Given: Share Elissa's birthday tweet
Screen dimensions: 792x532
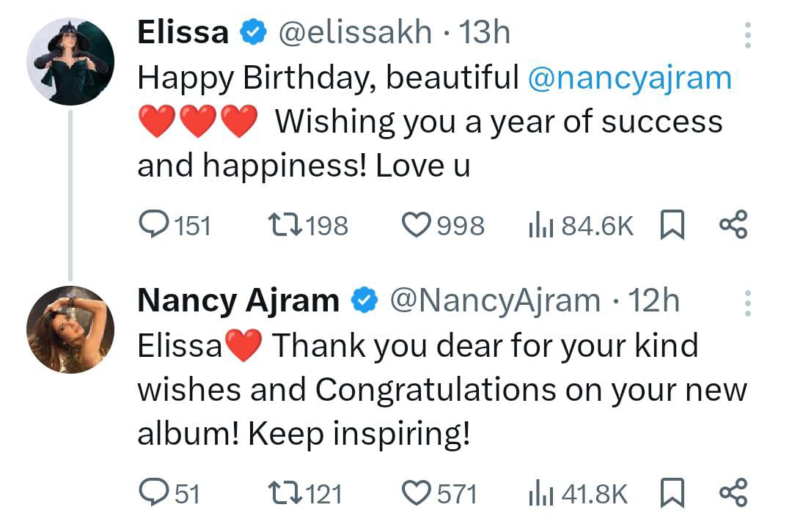Looking at the screenshot, I should pos(733,225).
